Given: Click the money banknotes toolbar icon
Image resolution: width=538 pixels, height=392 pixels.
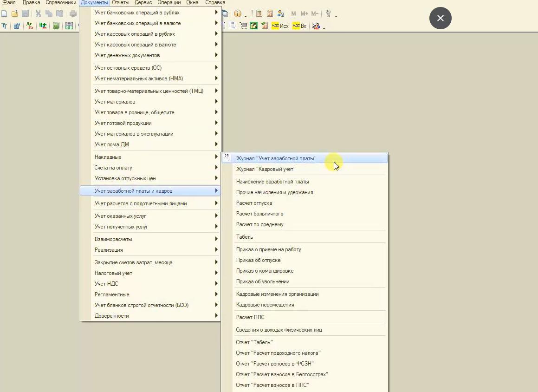Looking at the screenshot, I should coord(69,26).
